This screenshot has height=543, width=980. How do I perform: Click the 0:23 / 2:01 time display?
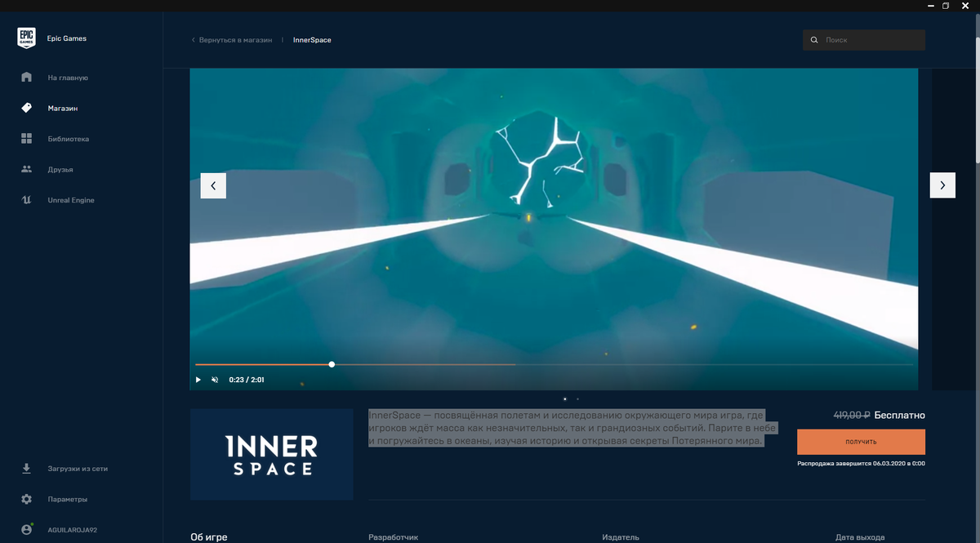[x=247, y=380]
